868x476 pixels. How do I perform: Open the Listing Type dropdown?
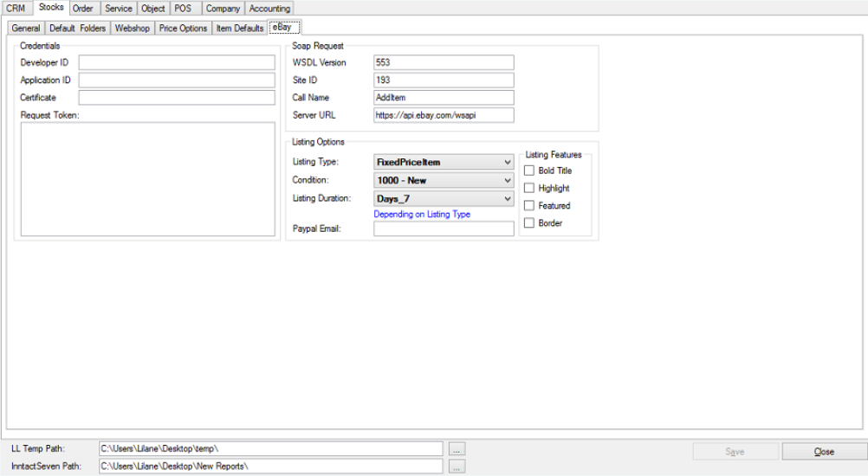point(444,162)
